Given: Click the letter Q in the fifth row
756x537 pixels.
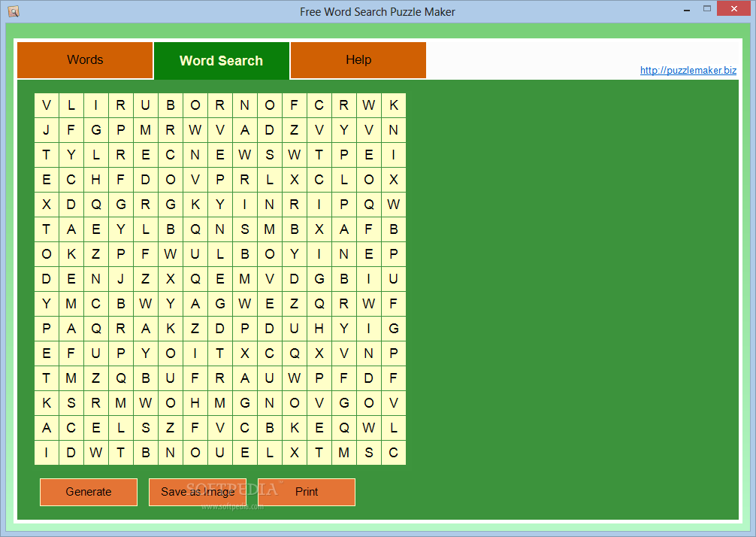Looking at the screenshot, I should pos(95,205).
